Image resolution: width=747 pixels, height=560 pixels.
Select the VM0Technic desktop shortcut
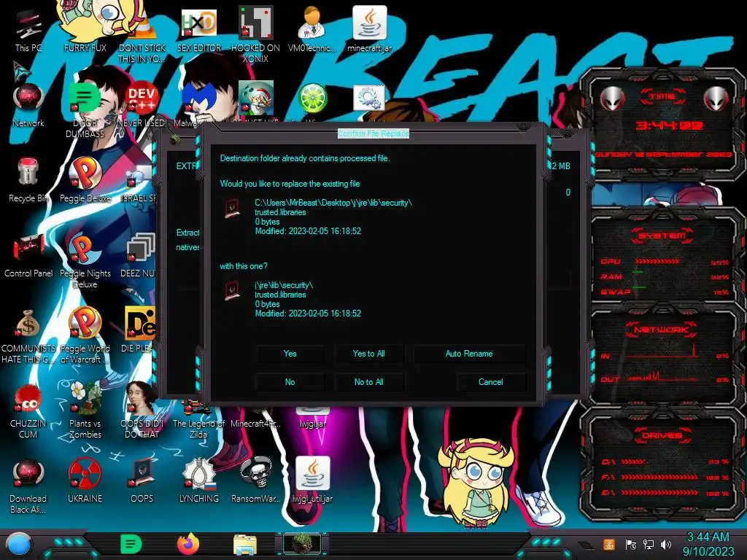point(312,29)
